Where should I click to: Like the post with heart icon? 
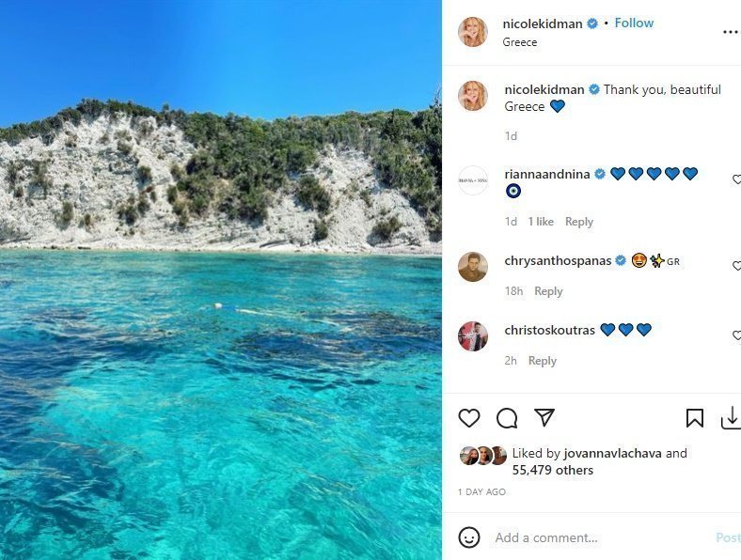coord(469,418)
